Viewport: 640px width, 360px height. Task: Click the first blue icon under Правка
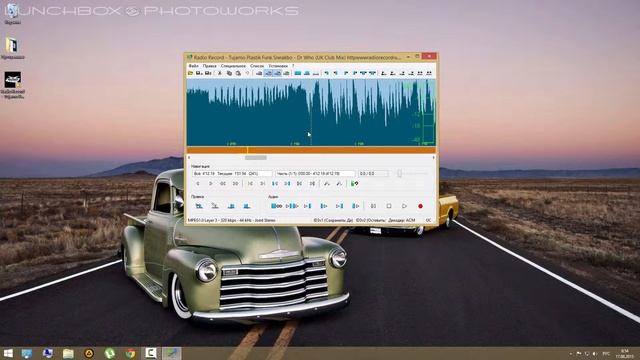point(199,206)
